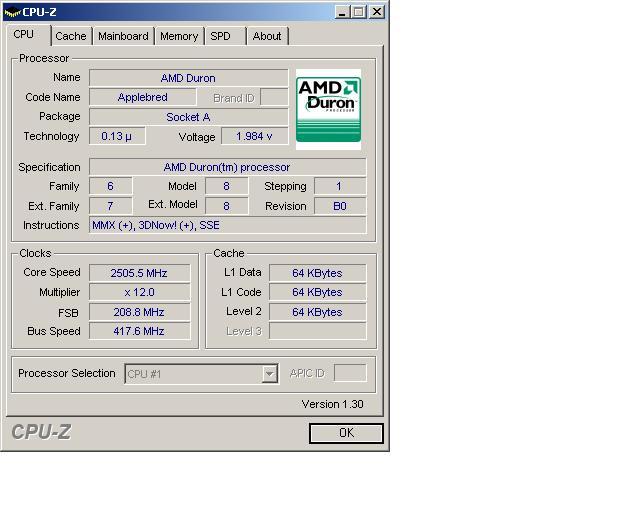Image resolution: width=640 pixels, height=512 pixels.
Task: Close the CPU-Z window
Action: 377,12
